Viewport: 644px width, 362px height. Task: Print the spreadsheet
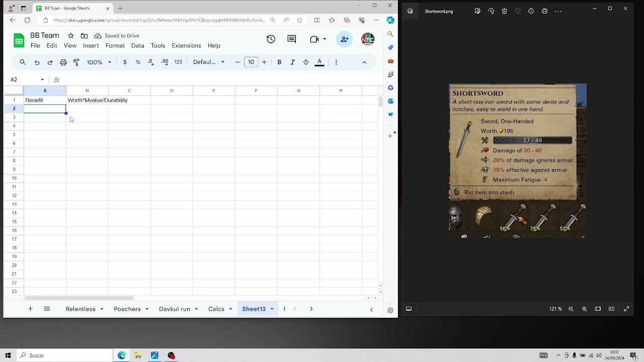(x=63, y=62)
